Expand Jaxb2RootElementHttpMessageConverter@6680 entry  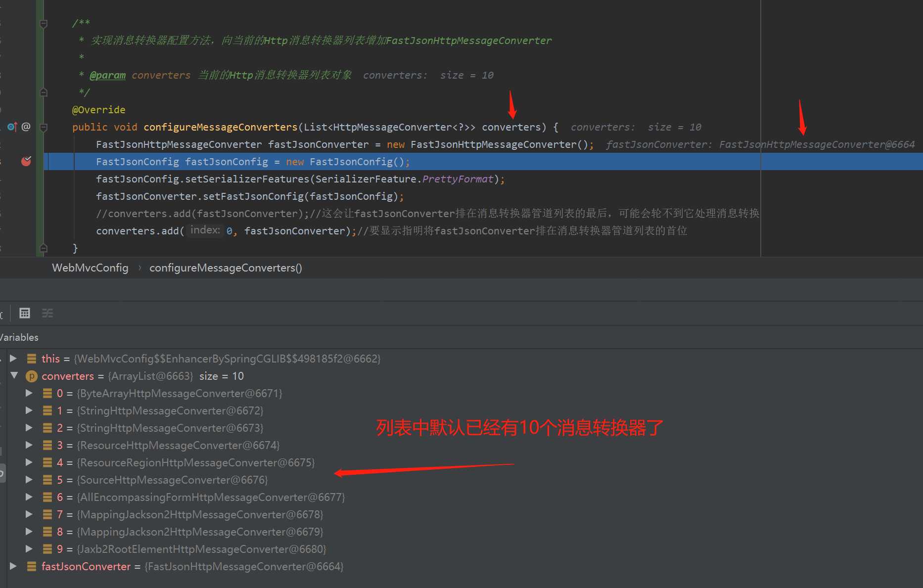[29, 549]
